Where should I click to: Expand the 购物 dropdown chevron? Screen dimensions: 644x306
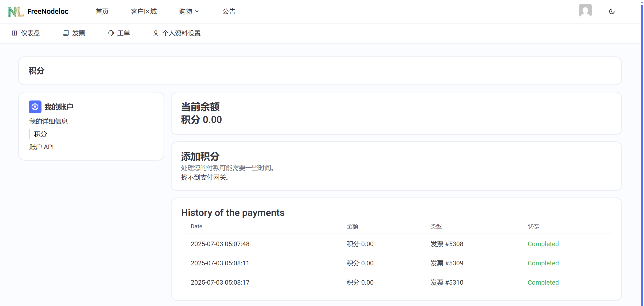click(x=197, y=11)
